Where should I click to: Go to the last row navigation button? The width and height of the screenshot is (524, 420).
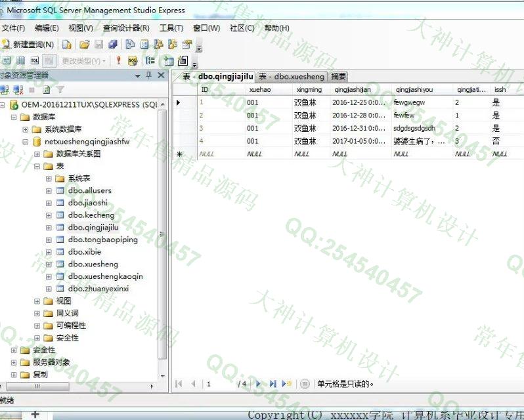pos(273,384)
